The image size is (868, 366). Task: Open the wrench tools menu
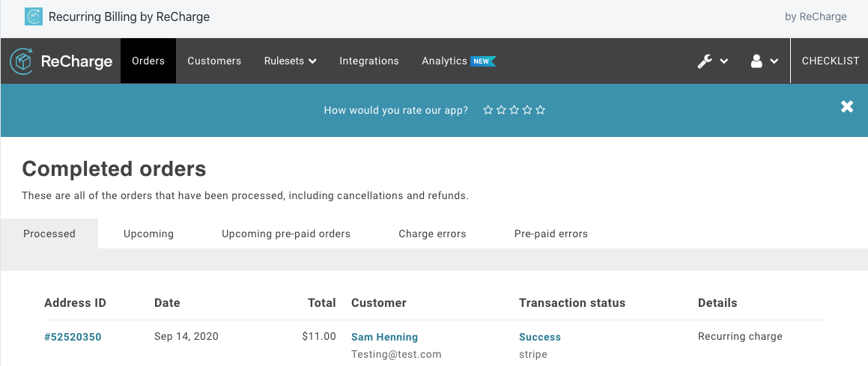(x=712, y=61)
